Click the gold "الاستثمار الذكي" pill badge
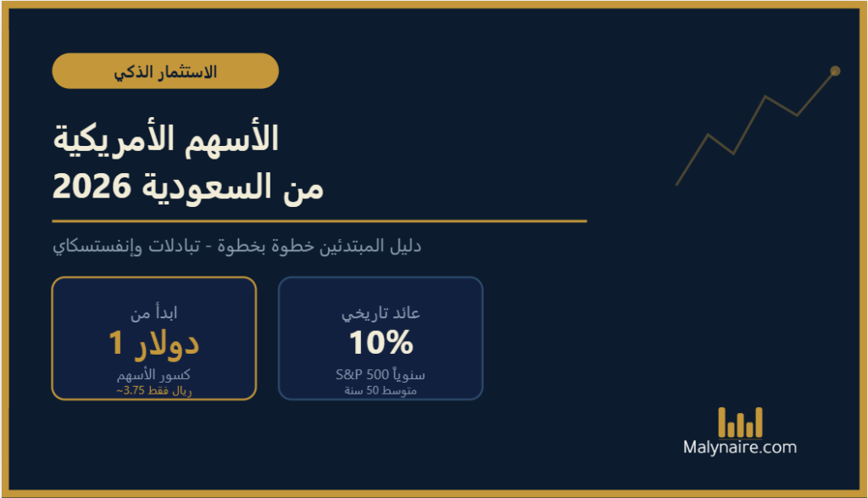The height and width of the screenshot is (498, 868). coord(165,71)
